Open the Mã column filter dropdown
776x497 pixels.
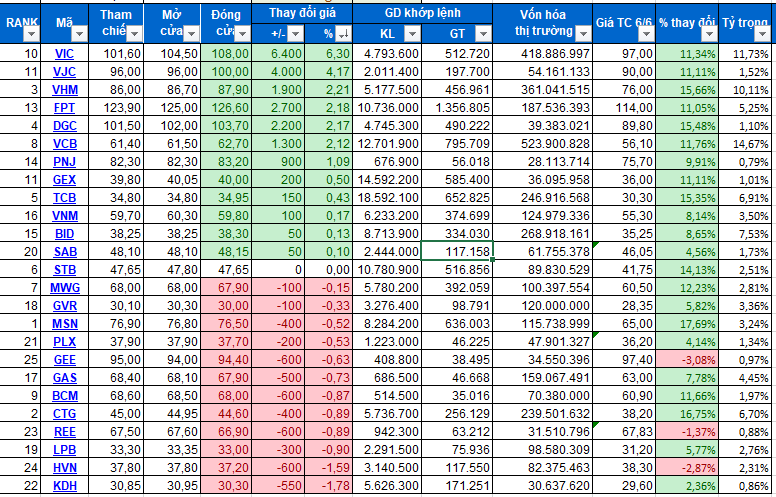point(79,34)
